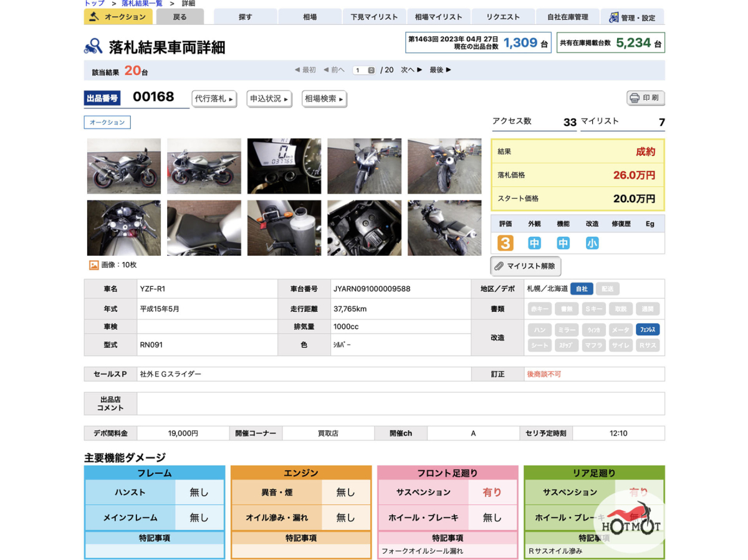Open the second side-view motorcycle thumbnail
The image size is (748, 560).
click(204, 166)
